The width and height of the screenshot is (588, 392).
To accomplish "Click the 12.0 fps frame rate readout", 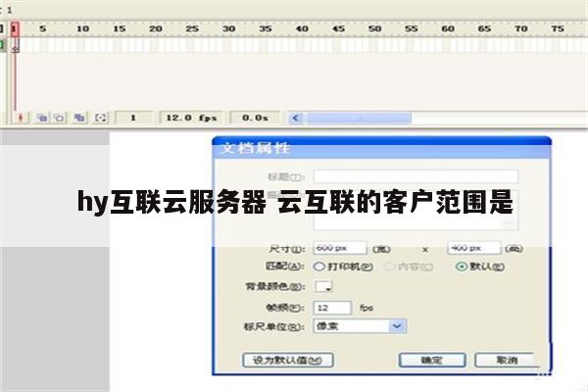I will (191, 118).
